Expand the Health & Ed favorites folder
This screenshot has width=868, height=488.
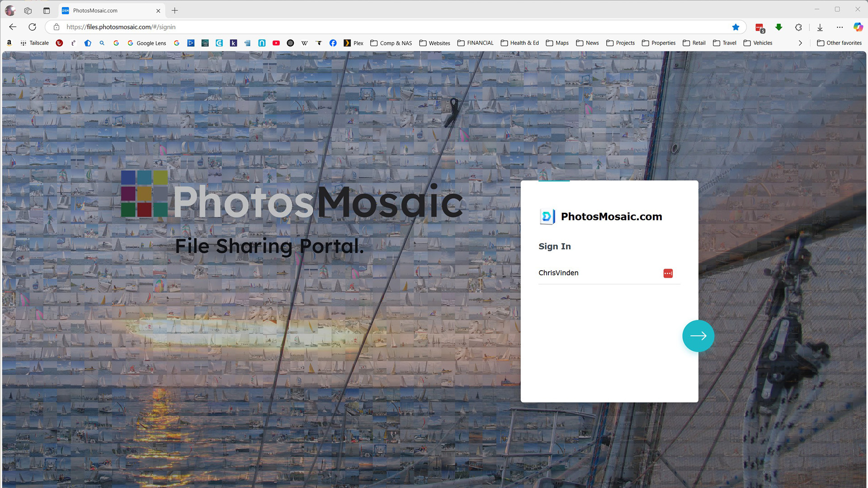tap(519, 43)
